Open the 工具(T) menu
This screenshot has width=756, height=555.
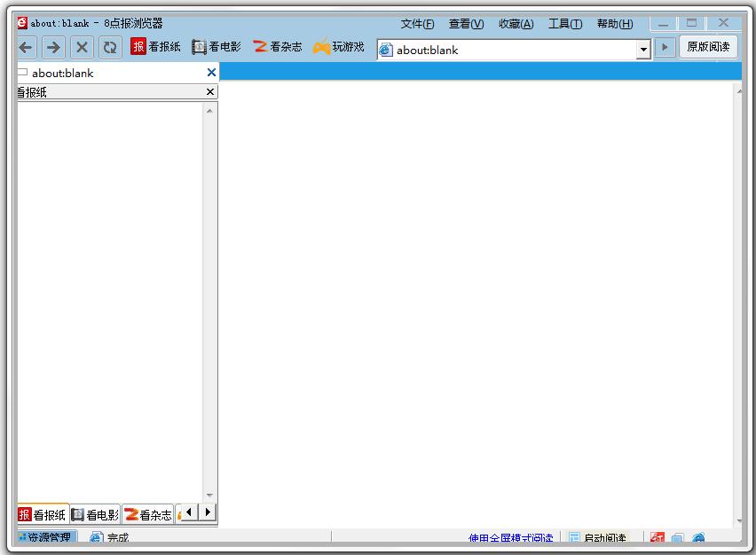pyautogui.click(x=565, y=24)
